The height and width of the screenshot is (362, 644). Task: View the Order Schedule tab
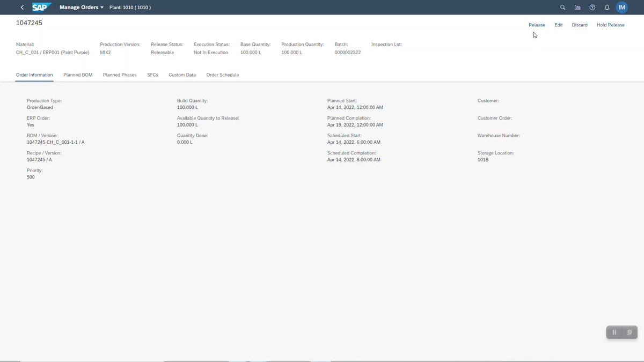click(222, 75)
